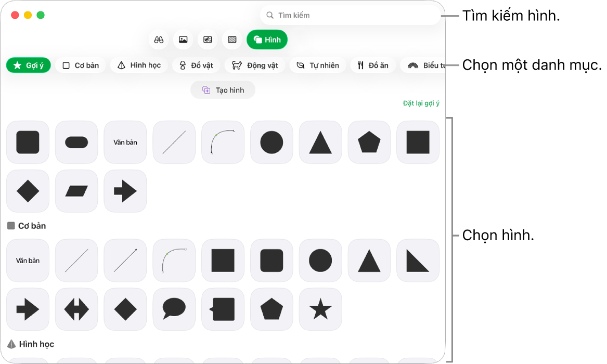607x364 pixels.
Task: Select the pill-shaped rounded rectangle
Action: tap(76, 142)
